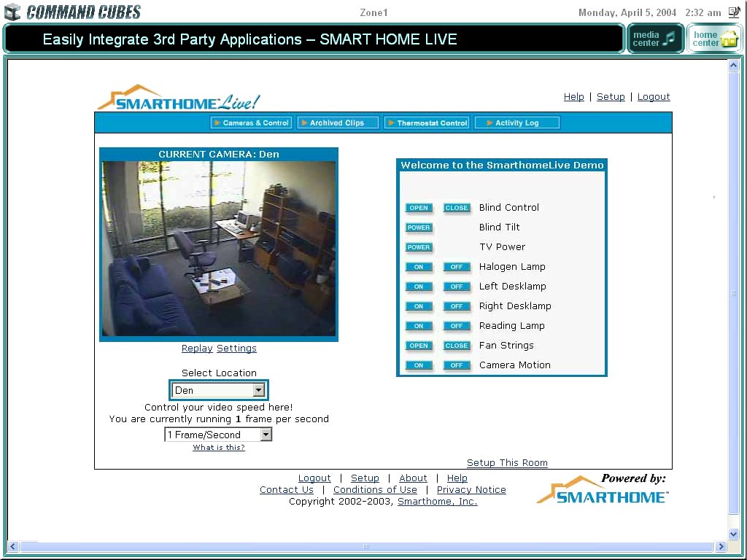Image resolution: width=747 pixels, height=560 pixels.
Task: Click the SmarthomeLive logo
Action: click(179, 98)
